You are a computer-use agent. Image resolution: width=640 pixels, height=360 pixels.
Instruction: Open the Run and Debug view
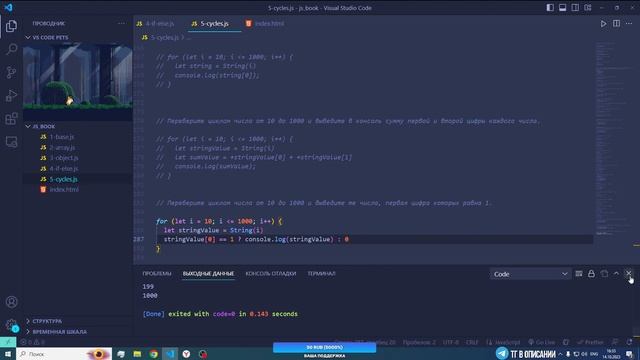click(x=11, y=96)
